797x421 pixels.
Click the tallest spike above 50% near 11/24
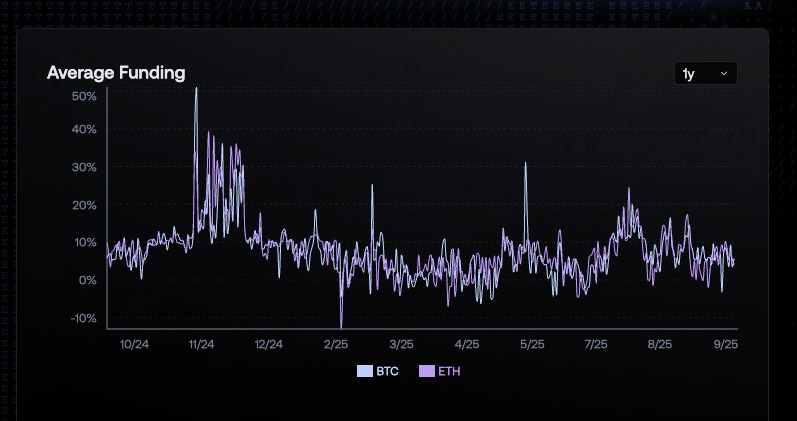click(x=196, y=89)
